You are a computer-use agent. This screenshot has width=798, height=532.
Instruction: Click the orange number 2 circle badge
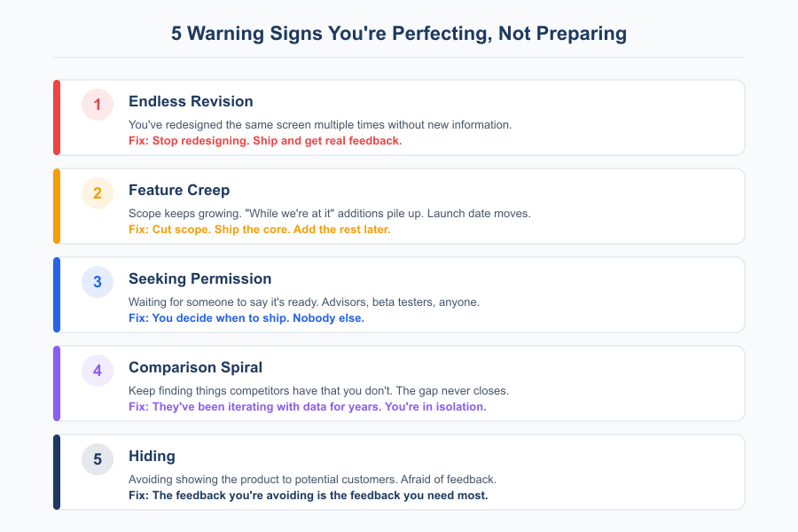(x=98, y=193)
